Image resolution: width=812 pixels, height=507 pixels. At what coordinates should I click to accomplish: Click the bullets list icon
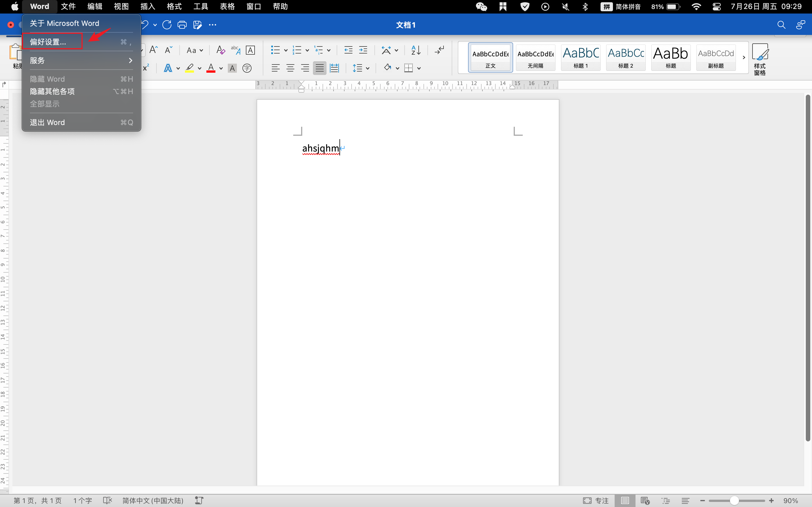tap(274, 50)
